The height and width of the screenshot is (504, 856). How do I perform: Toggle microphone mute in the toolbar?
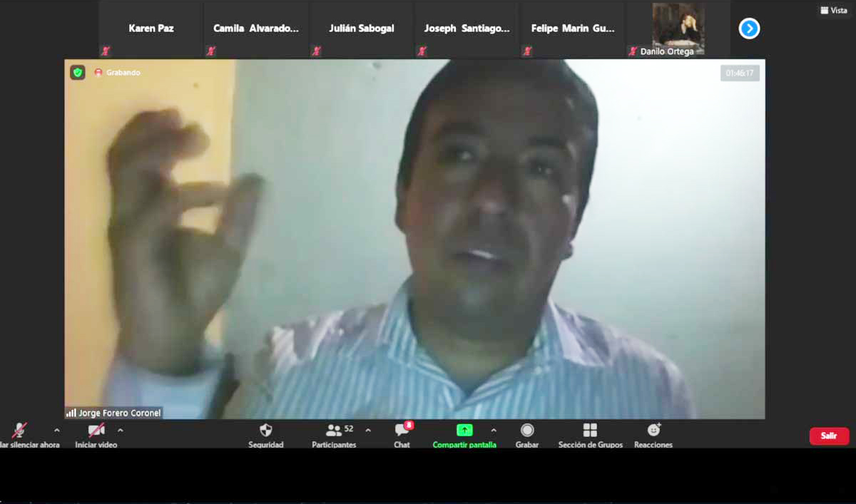[x=19, y=431]
